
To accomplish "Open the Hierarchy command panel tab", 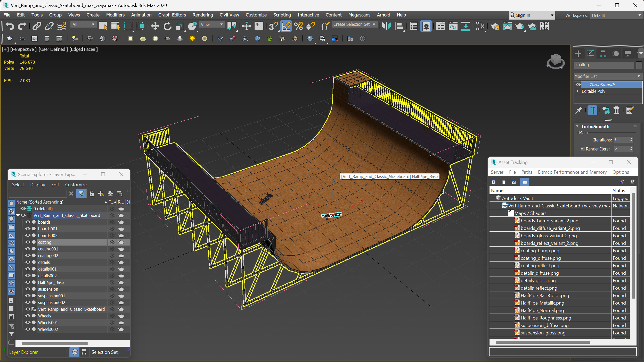I will click(603, 54).
